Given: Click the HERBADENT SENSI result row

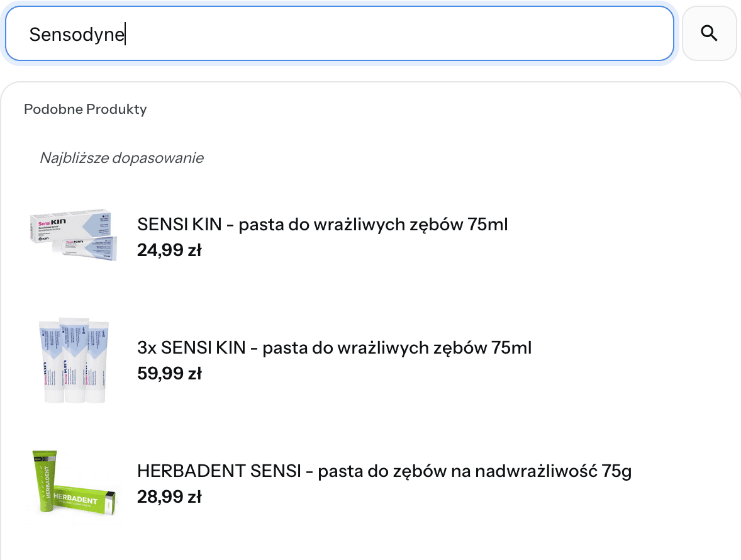Looking at the screenshot, I should [x=315, y=483].
